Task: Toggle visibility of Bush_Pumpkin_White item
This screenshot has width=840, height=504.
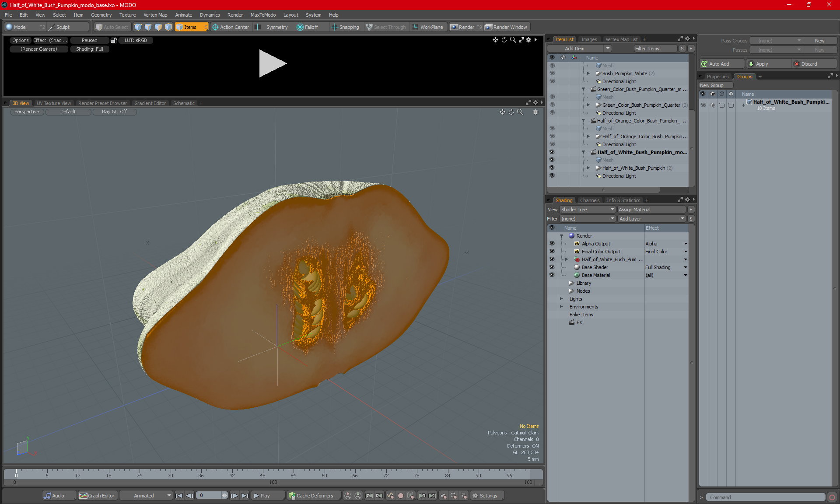Action: click(x=552, y=73)
